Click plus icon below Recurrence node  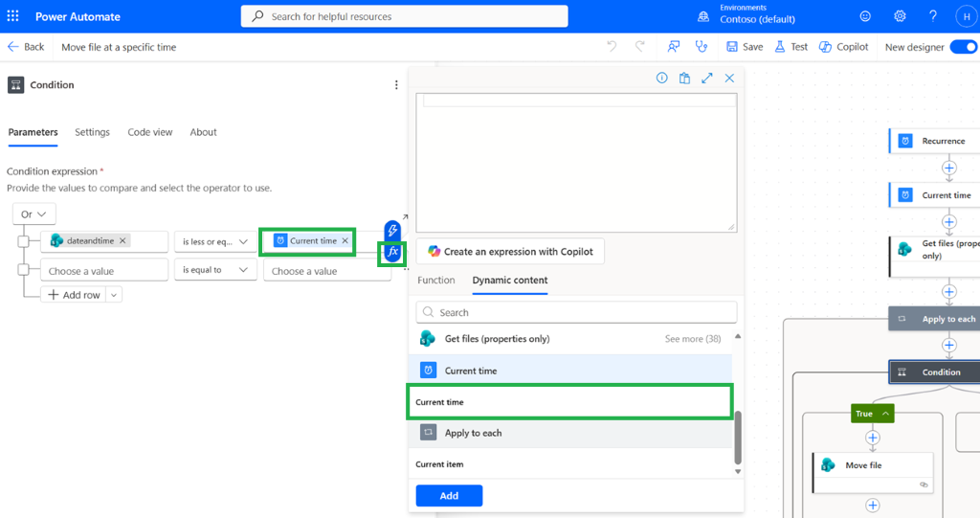pyautogui.click(x=949, y=169)
